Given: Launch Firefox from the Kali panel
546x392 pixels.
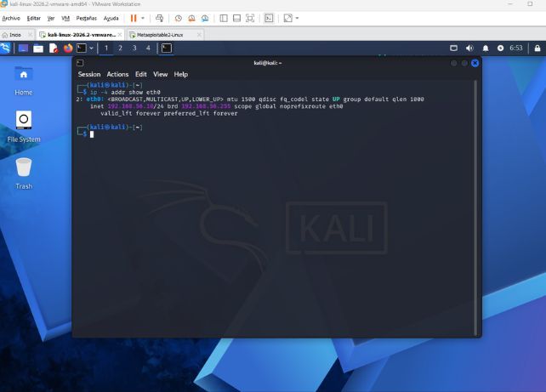Looking at the screenshot, I should 68,48.
